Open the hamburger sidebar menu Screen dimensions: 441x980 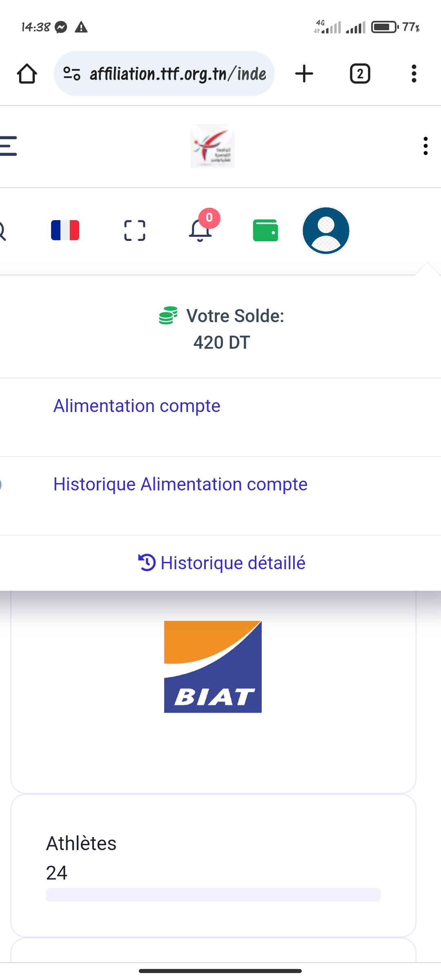8,146
